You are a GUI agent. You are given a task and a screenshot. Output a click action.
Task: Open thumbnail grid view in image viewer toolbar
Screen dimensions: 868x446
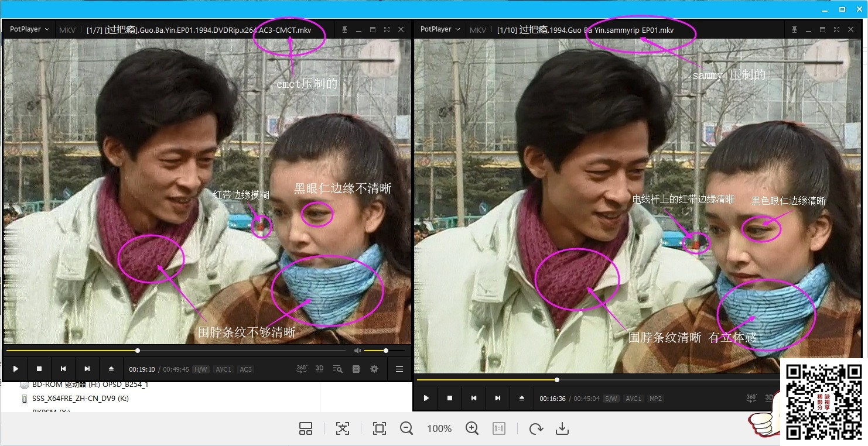(x=306, y=428)
